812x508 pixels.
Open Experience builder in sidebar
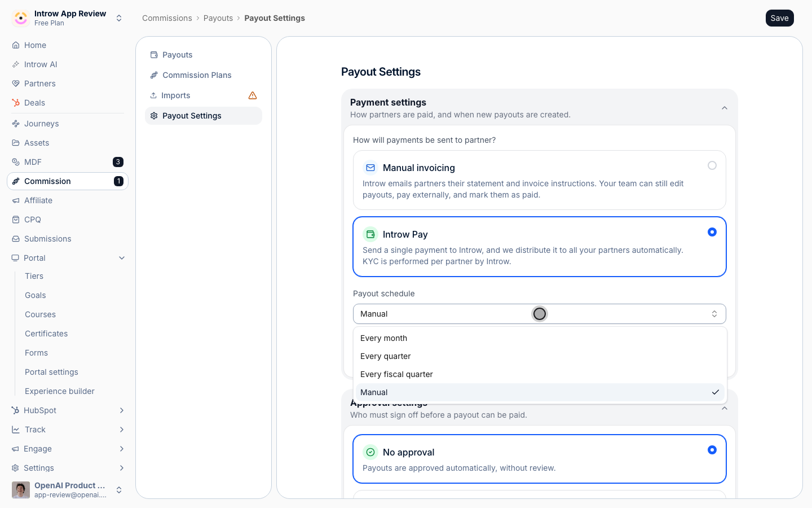pyautogui.click(x=60, y=391)
